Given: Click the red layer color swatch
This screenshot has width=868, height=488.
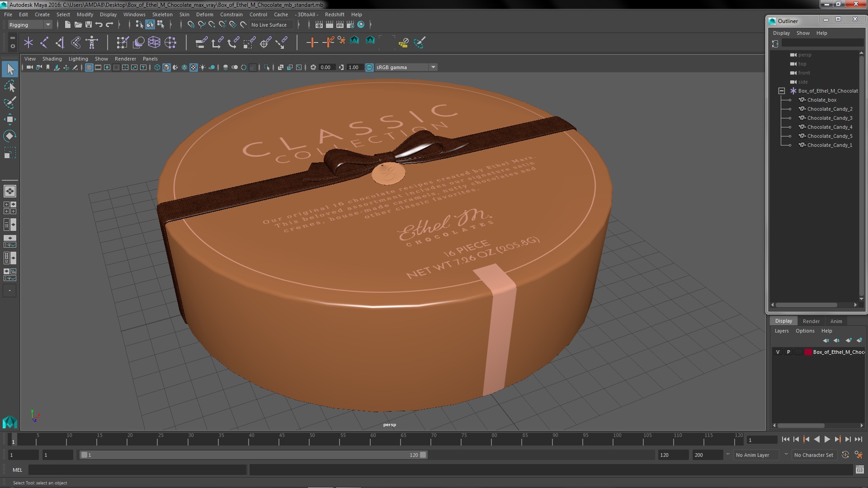Looking at the screenshot, I should 808,352.
